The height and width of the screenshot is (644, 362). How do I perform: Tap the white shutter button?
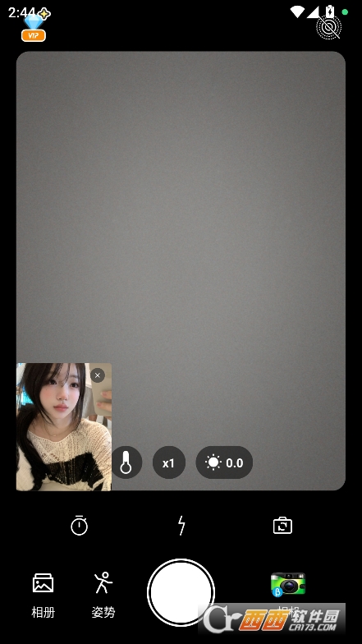pyautogui.click(x=181, y=592)
